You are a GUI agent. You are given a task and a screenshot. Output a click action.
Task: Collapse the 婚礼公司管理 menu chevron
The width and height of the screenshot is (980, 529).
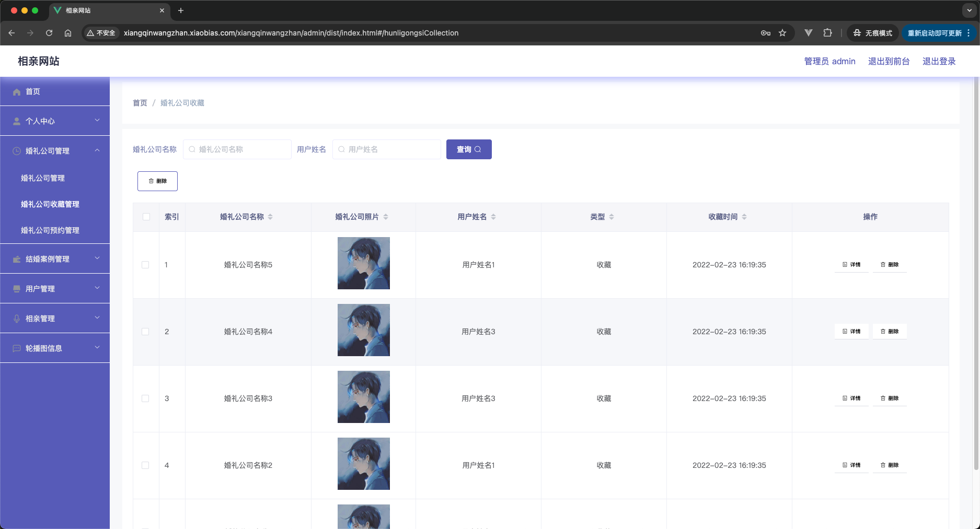tap(97, 150)
